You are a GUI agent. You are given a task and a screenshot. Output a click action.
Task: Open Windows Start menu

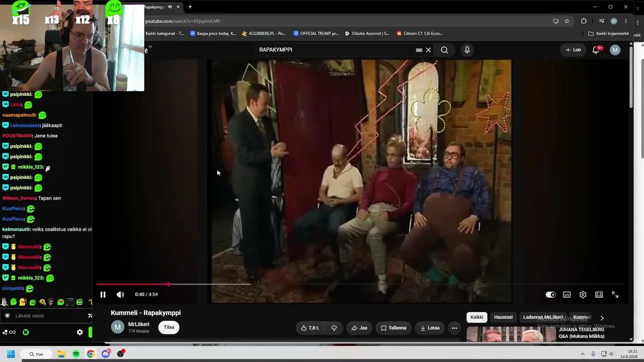pos(11,354)
